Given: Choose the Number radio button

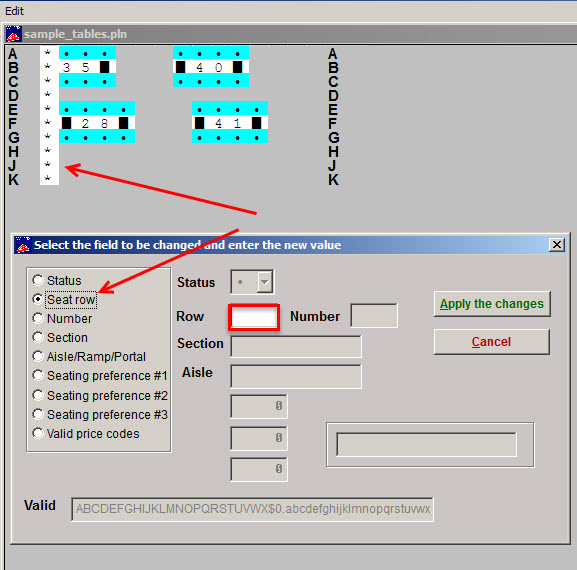Looking at the screenshot, I should (62, 318).
